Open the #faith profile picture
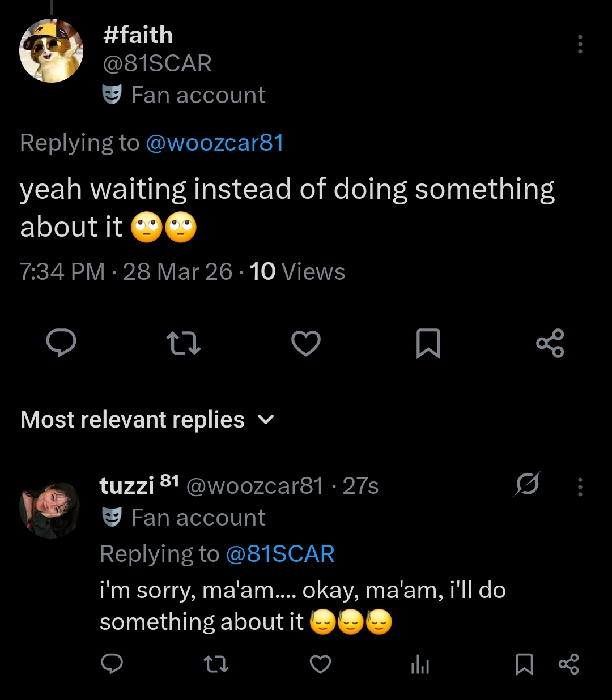Screen dimensions: 612x700 [x=51, y=51]
